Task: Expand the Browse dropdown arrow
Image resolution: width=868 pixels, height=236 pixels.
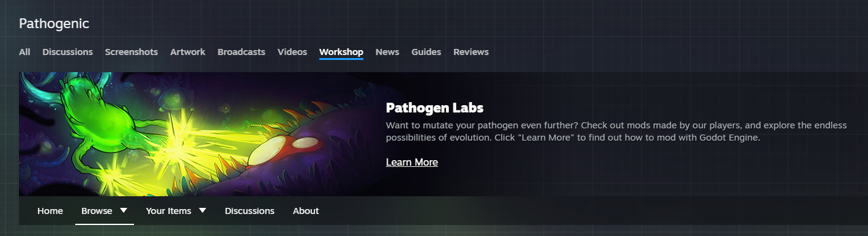Action: (x=124, y=210)
